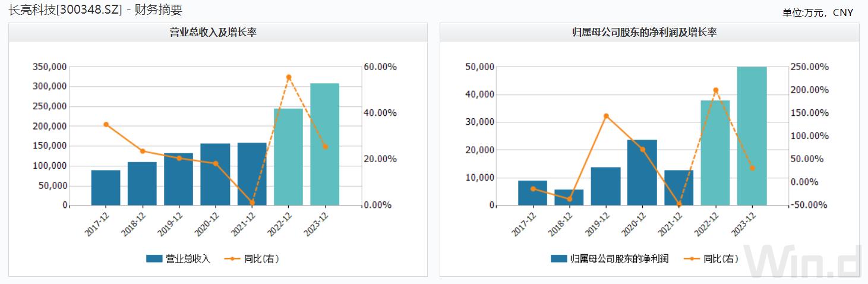This screenshot has width=868, height=284.
Task: Toggle 同比(右) legend in the revenue chart
Action: 252,258
